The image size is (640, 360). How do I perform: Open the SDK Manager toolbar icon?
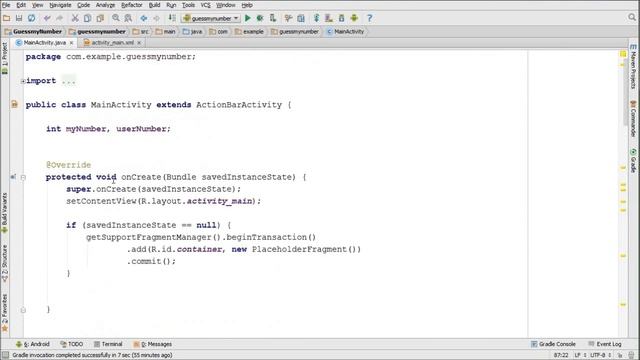341,18
